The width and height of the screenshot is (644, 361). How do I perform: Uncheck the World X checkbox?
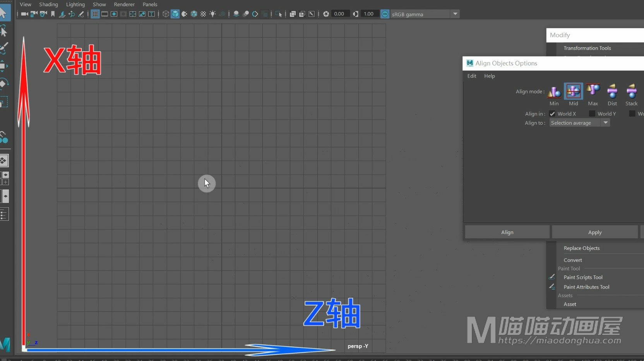552,113
